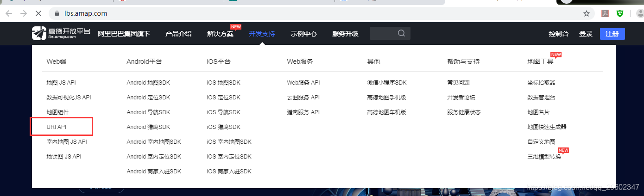The image size is (644, 196).
Task: Open 地图快速生成器 link
Action: (x=547, y=127)
